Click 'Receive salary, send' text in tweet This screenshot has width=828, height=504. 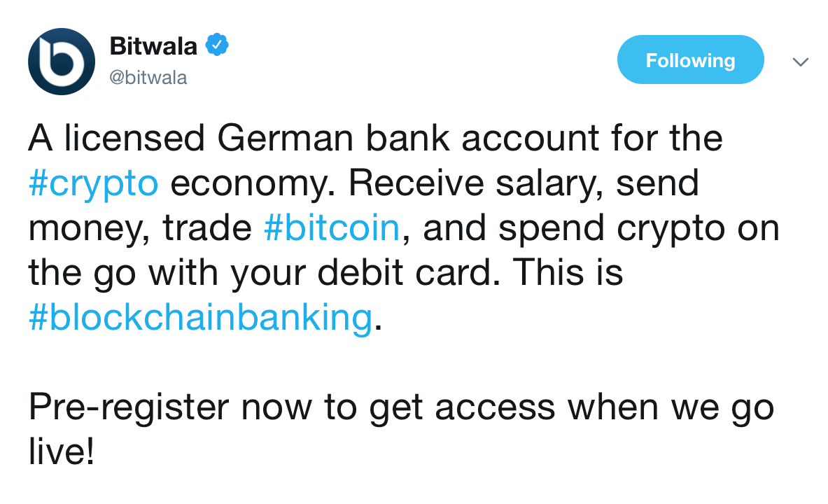[x=524, y=183]
